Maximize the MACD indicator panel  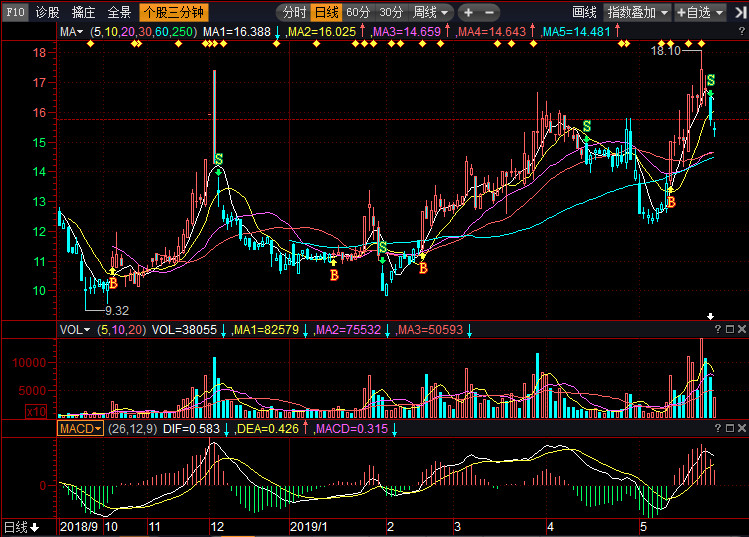pos(728,428)
